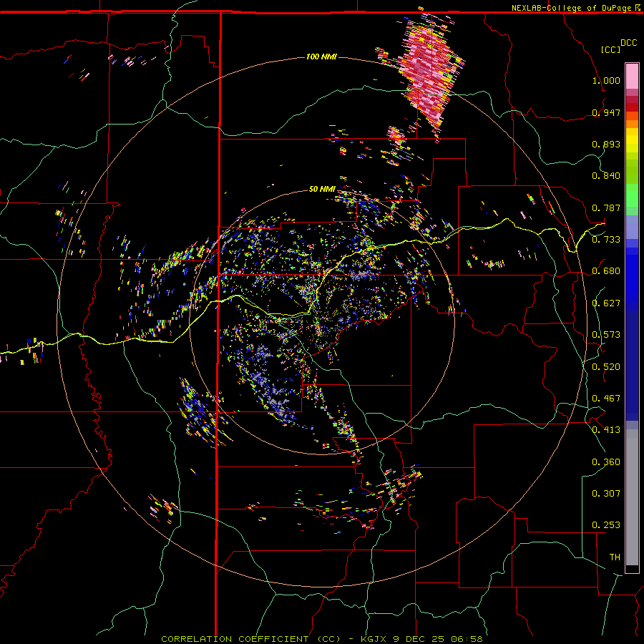
Task: Select the 0.680 legend value
Action: (606, 271)
